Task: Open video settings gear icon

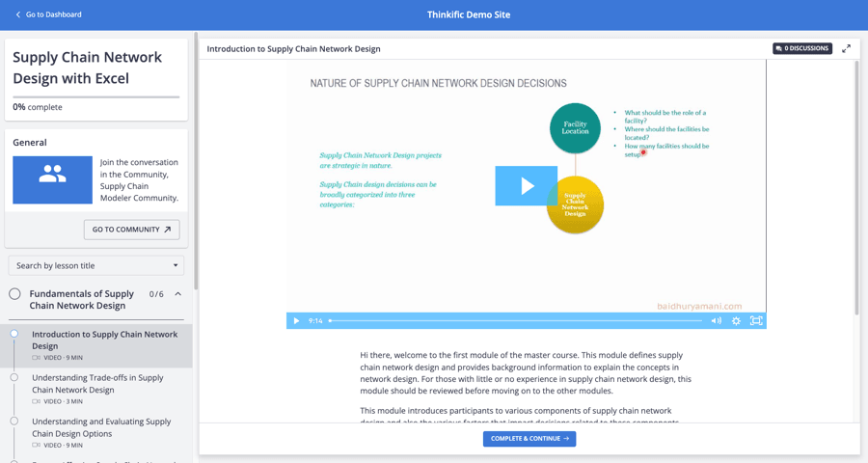Action: [x=736, y=321]
